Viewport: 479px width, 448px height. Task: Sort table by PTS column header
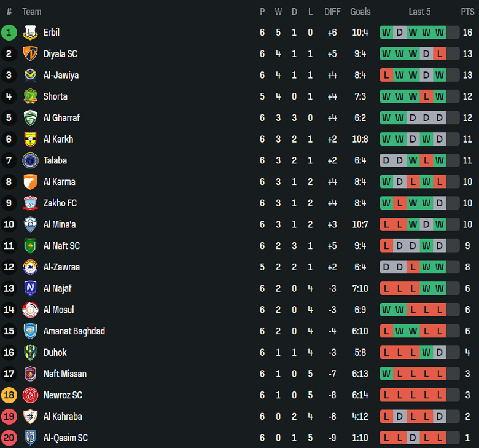point(467,12)
